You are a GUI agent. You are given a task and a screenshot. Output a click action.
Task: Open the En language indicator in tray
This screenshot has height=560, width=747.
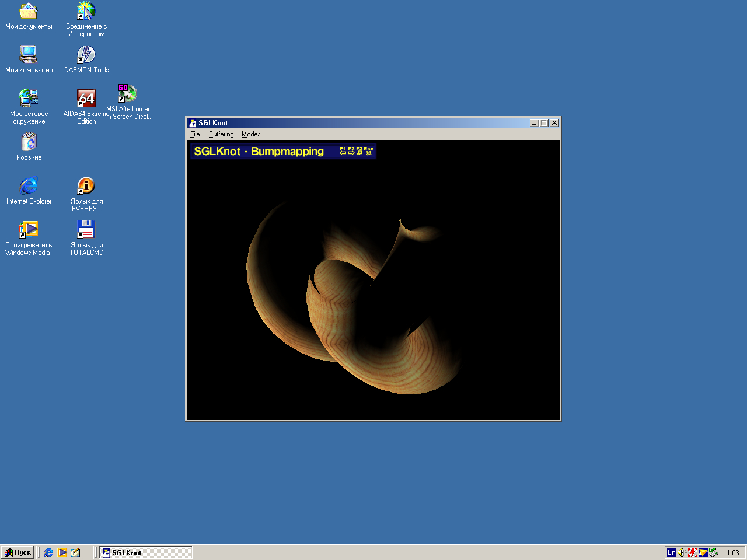[671, 552]
